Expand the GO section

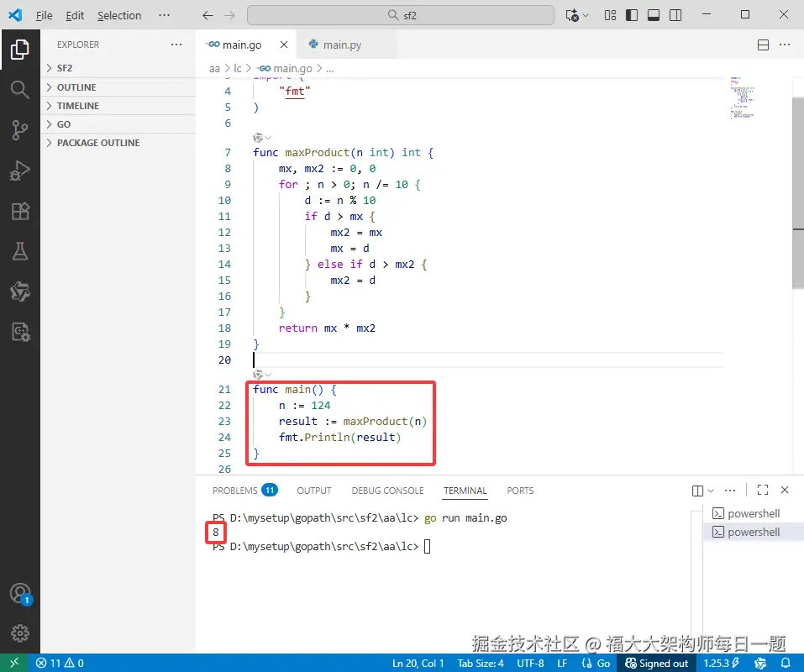tap(118, 124)
